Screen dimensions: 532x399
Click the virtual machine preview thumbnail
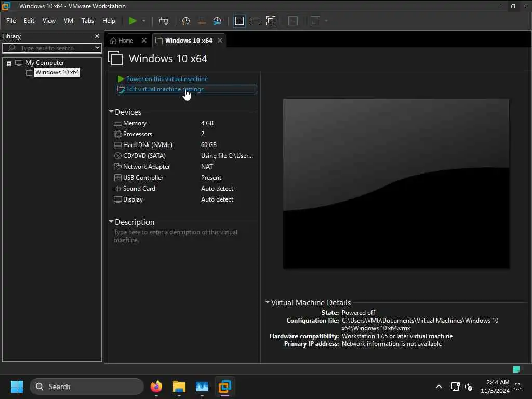[x=396, y=183]
